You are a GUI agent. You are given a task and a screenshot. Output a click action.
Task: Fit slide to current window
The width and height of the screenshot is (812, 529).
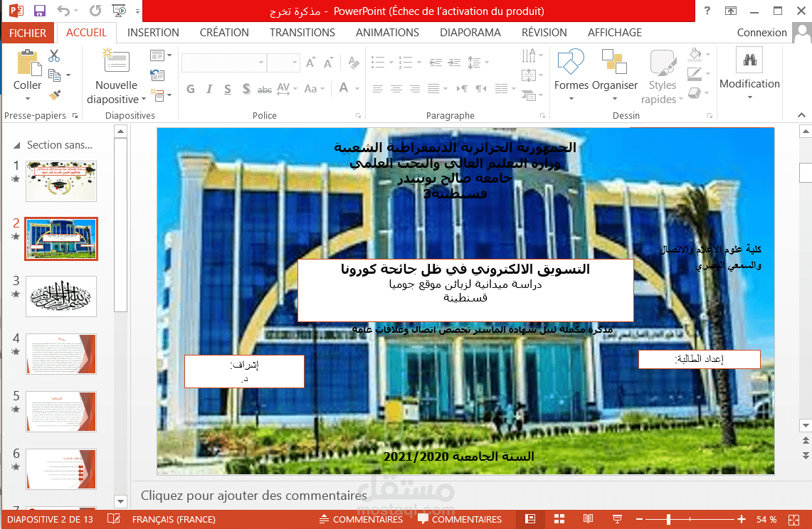click(793, 519)
